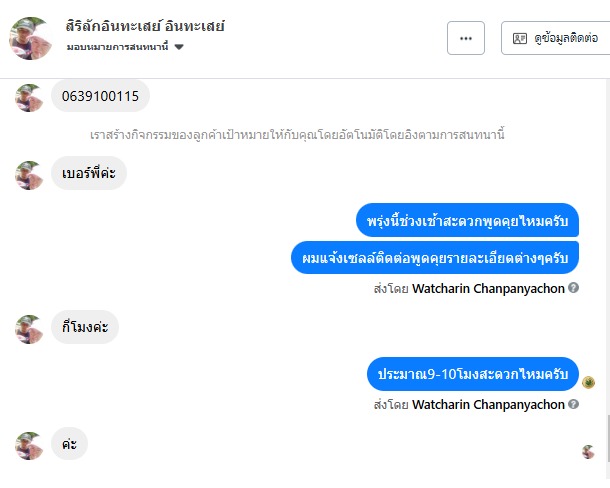Screen dimensions: 610x488
Task: Click page avatar icon beside 9-10โมง message
Action: pos(588,382)
